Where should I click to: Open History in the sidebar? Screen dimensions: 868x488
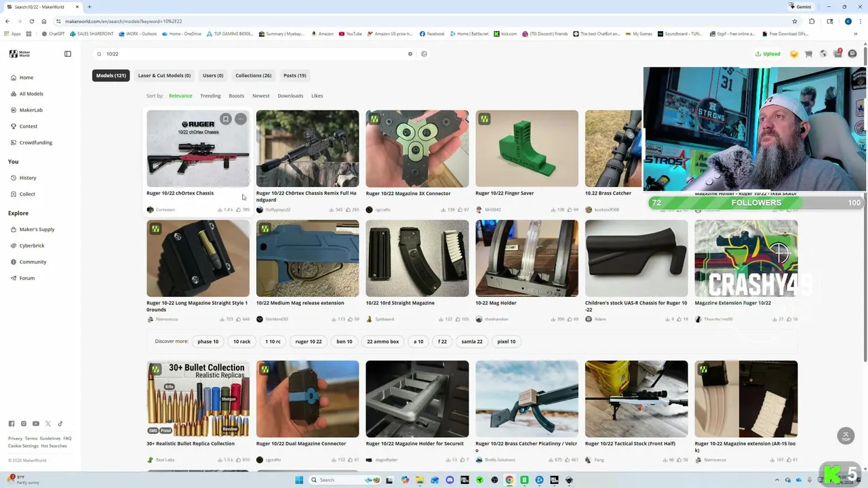click(x=28, y=178)
